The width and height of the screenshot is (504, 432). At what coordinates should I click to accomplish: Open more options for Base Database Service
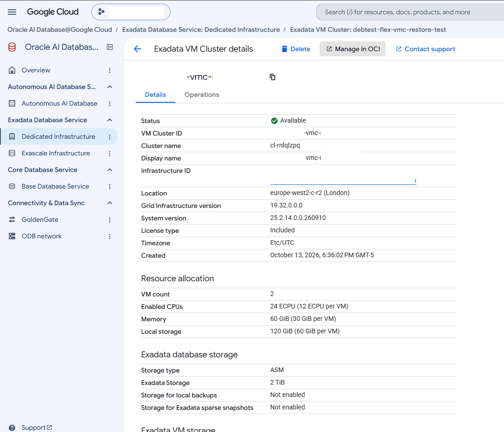click(x=110, y=186)
